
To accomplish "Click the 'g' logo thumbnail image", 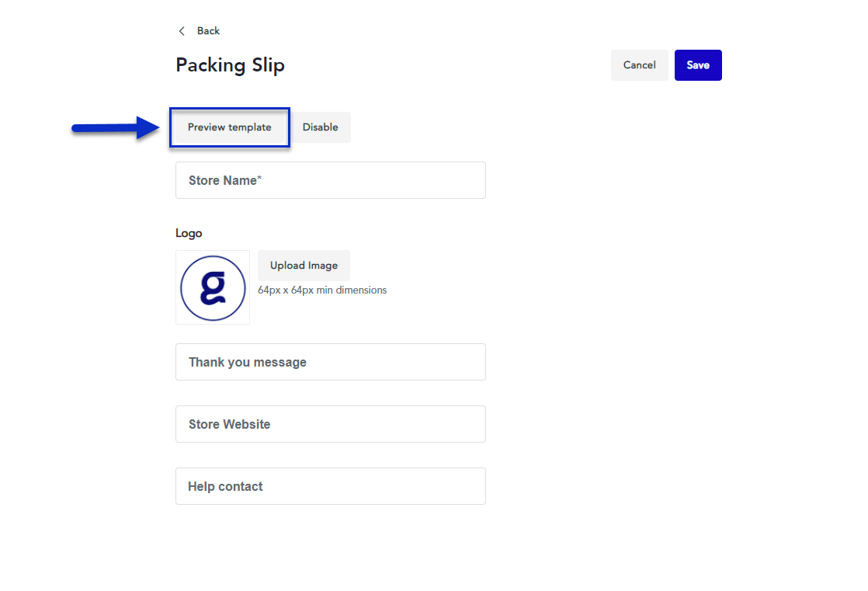I will pyautogui.click(x=213, y=287).
